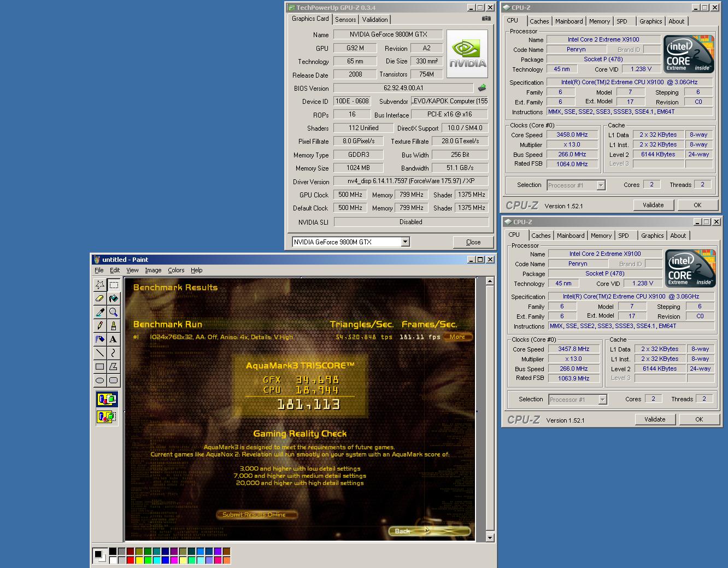Pick the yellow color swatch in Paint palette

139,560
